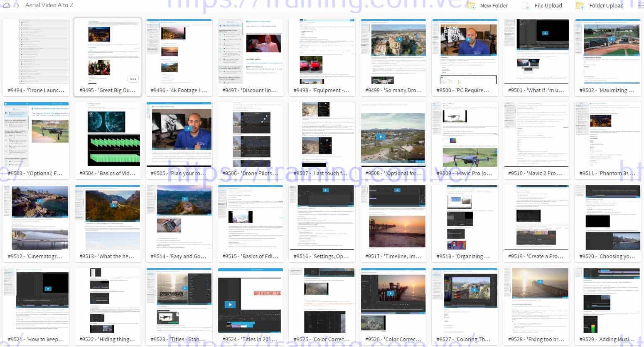Open file #9512 'Cinematogr…'
This screenshot has height=347, width=644.
pos(36,218)
